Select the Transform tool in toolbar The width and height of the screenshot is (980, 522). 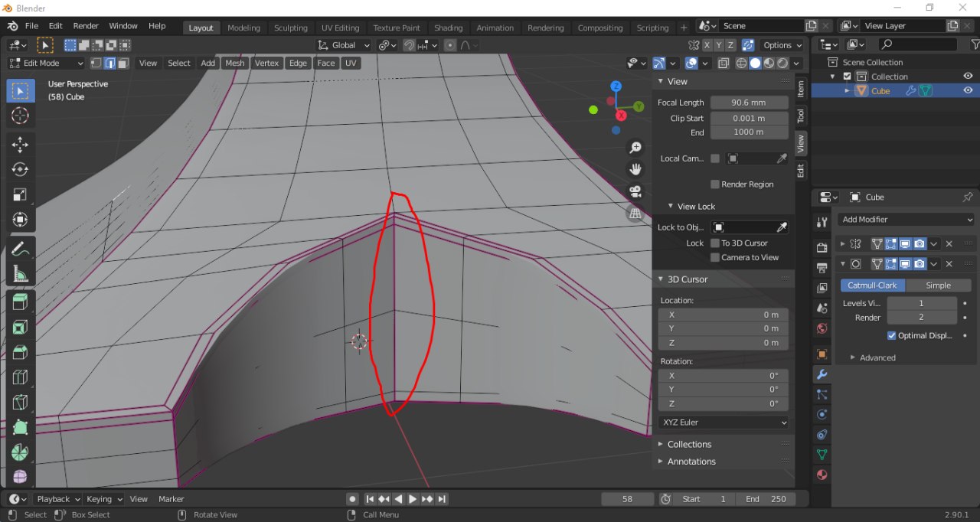click(21, 220)
